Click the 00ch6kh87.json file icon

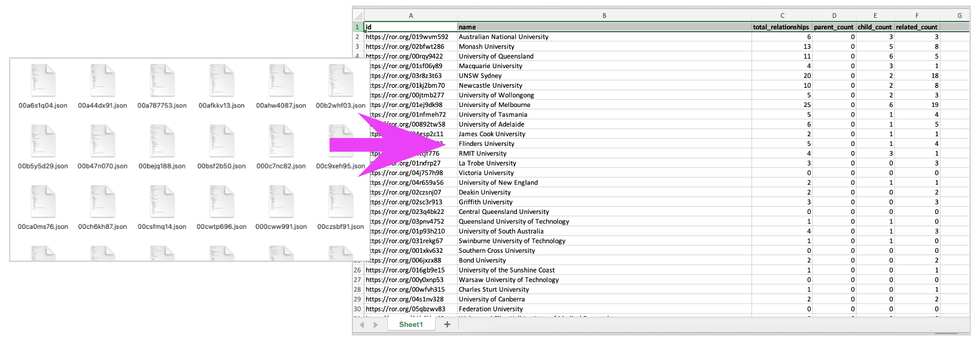click(102, 201)
